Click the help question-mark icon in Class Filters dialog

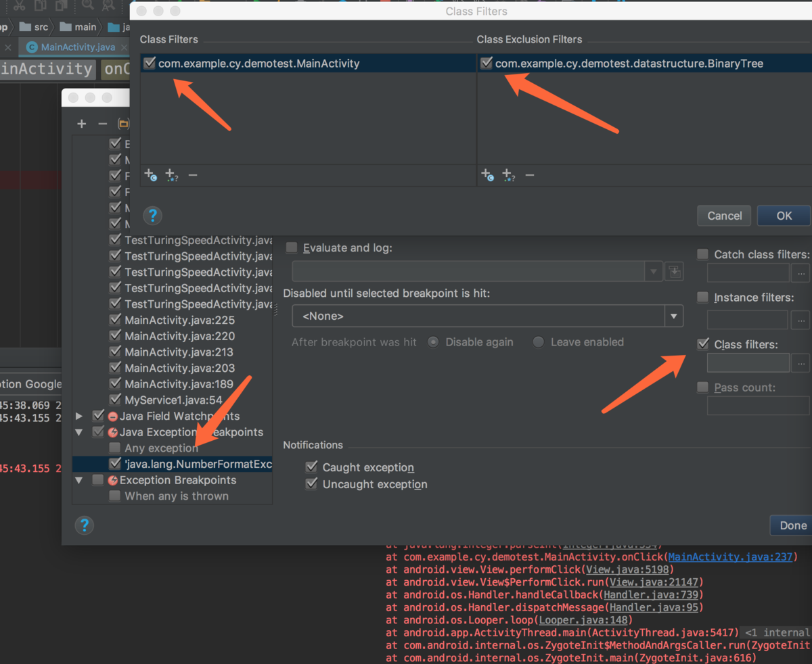click(152, 216)
